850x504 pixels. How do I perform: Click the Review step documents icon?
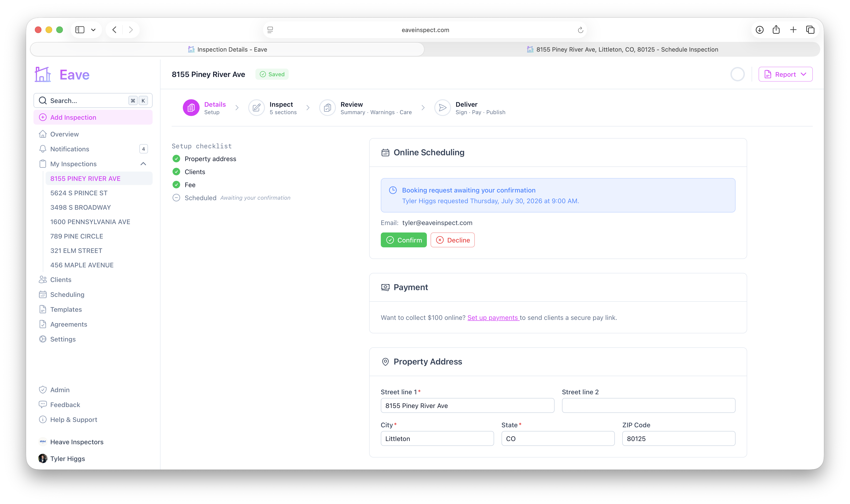[x=328, y=108]
